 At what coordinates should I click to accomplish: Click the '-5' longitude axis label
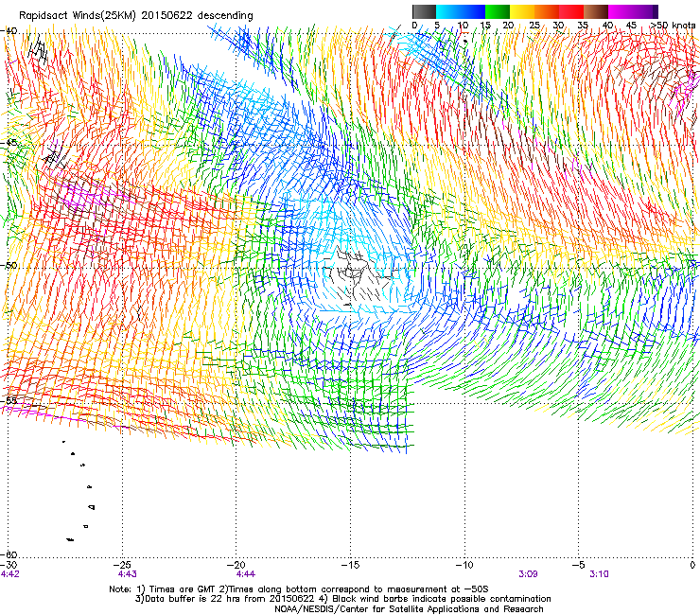point(579,565)
